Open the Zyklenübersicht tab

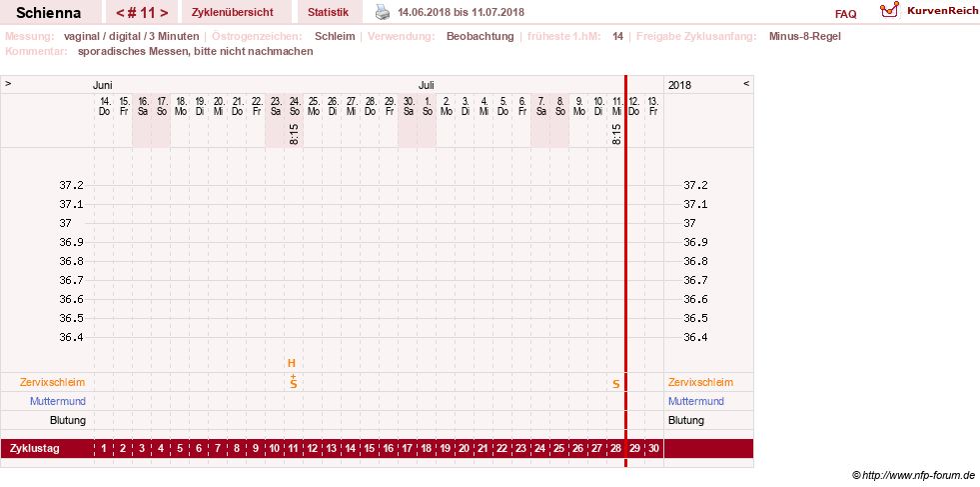click(x=233, y=13)
